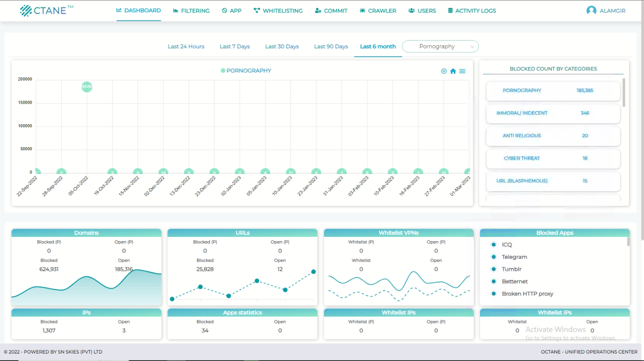Screen dimensions: 644x361
Task: Click the Whitelisting network icon in navbar
Action: point(257,10)
